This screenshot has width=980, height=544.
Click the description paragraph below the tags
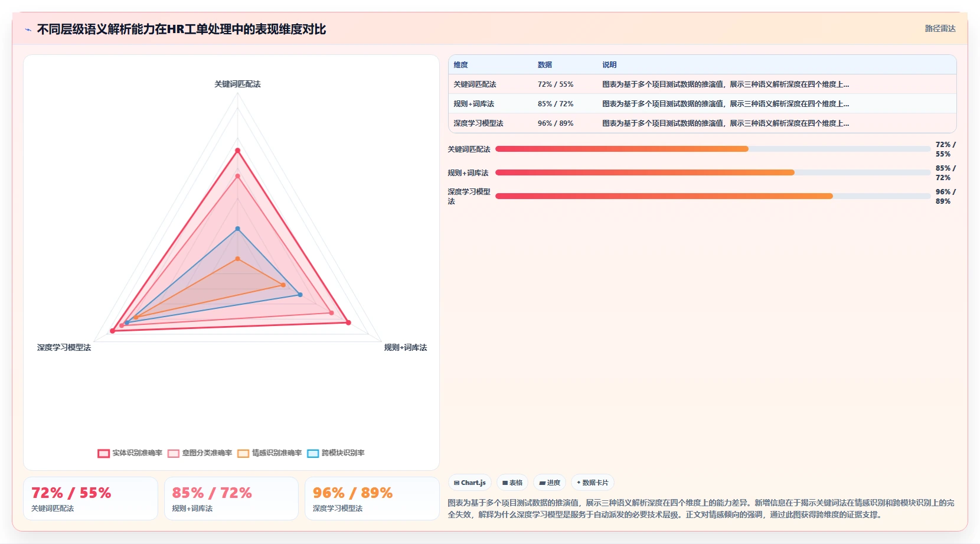(x=701, y=509)
